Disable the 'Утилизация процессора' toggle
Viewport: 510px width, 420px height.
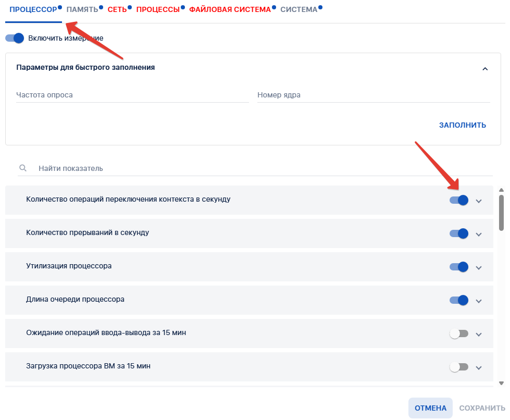459,267
